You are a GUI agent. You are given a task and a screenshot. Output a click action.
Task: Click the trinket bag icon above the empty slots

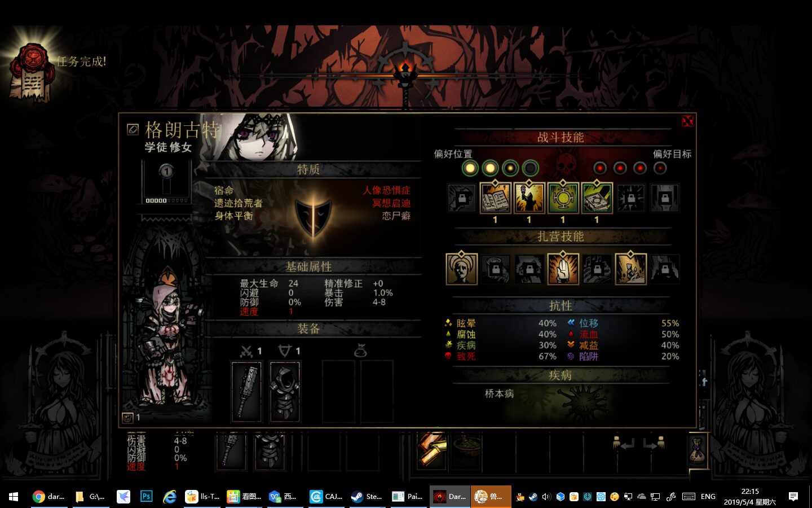[x=360, y=351]
